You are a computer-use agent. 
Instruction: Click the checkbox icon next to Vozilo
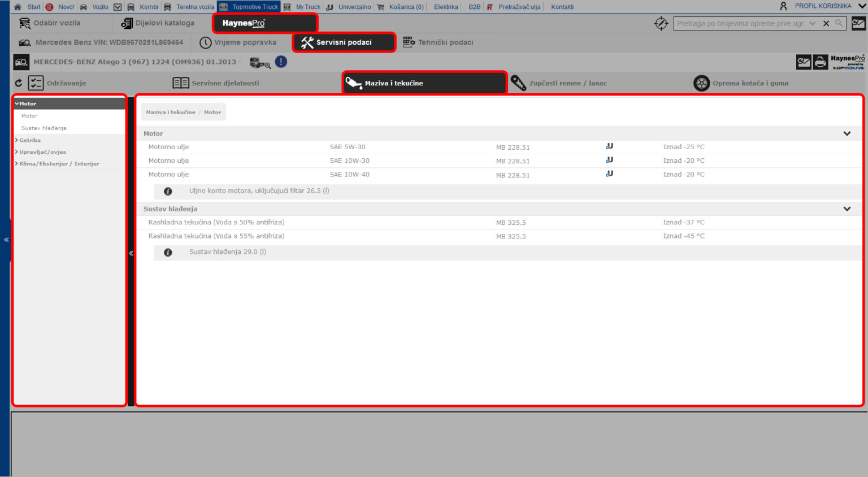pos(118,7)
